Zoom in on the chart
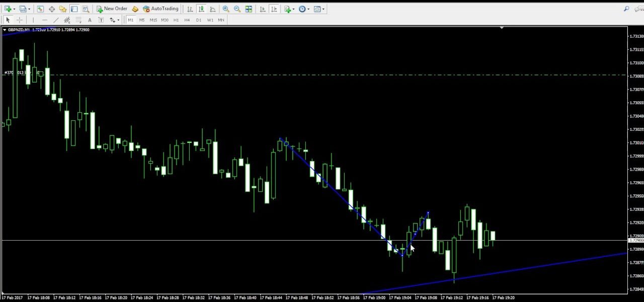Screen dimensions: 644x302 [x=226, y=9]
